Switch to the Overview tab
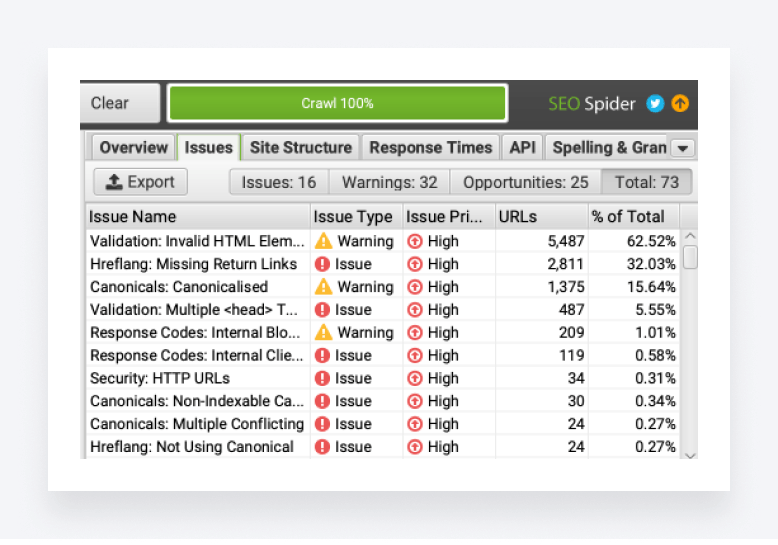The width and height of the screenshot is (778, 545). click(x=133, y=147)
